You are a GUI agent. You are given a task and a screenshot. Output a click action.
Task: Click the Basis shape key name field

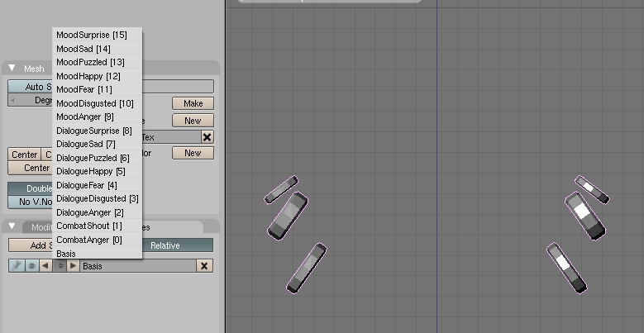click(x=136, y=266)
